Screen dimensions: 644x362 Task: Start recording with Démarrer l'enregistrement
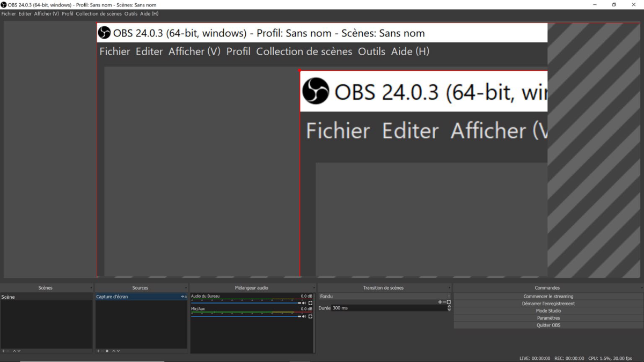pos(548,304)
